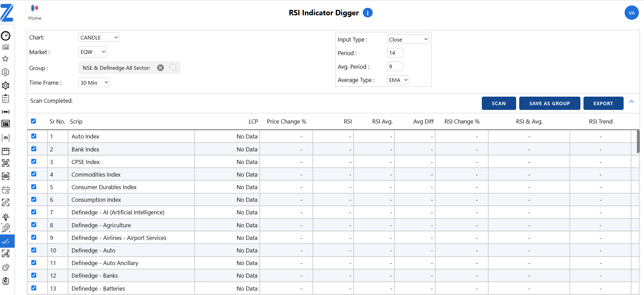
Task: Click the Period input field
Action: pos(395,53)
